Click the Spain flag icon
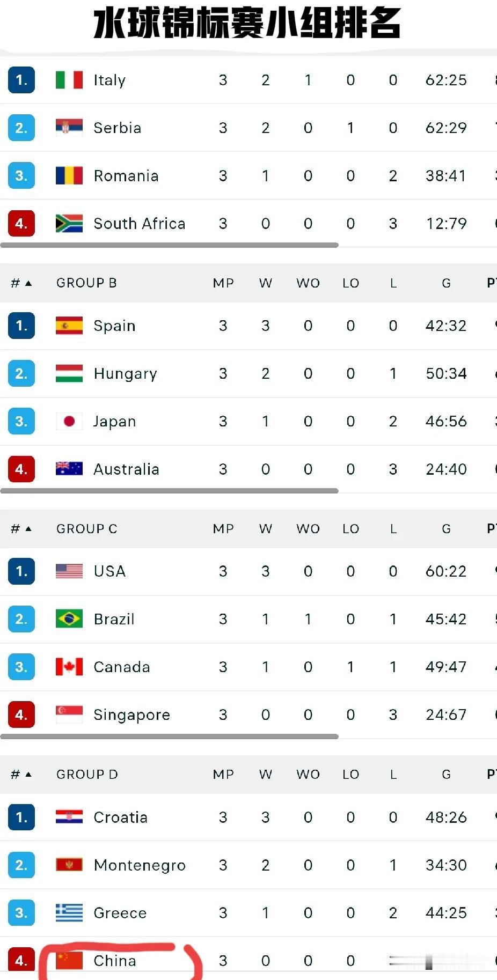 69,326
